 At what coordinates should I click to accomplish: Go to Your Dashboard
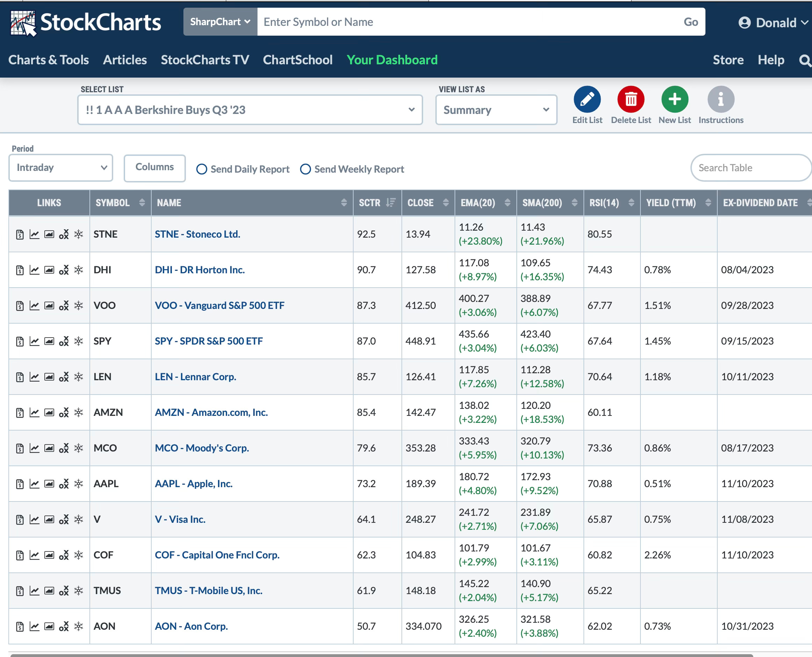[x=392, y=60]
